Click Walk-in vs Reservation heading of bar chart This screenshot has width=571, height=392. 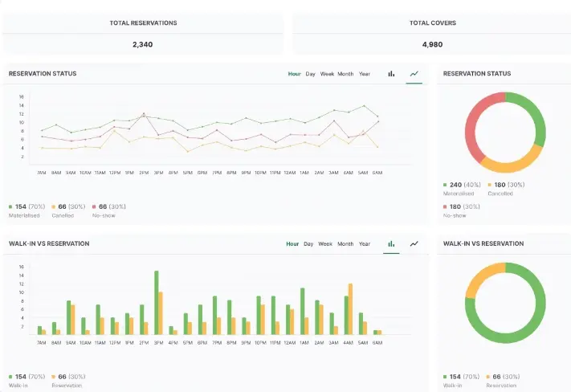(x=49, y=243)
